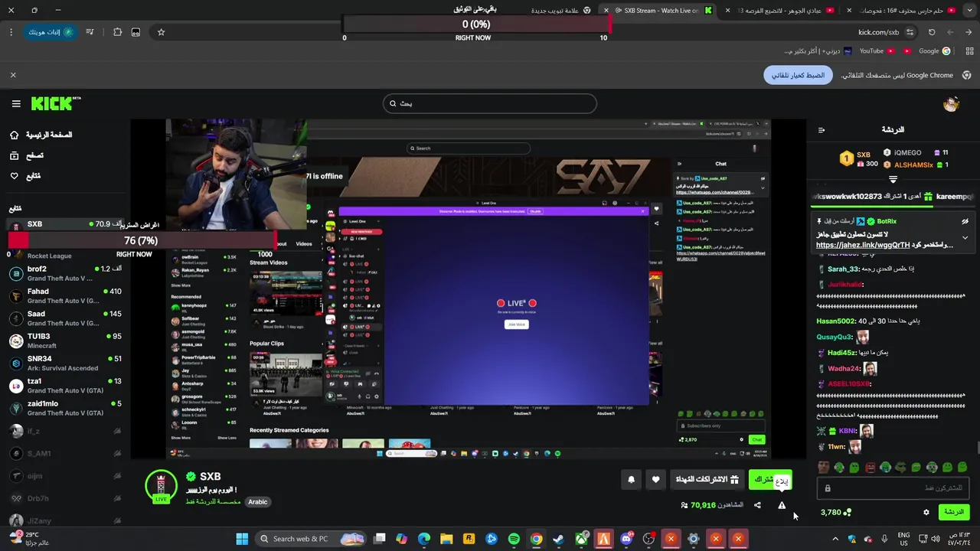Open Rockstar Games Launcher from taskbar
The height and width of the screenshot is (551, 980).
pos(469,539)
